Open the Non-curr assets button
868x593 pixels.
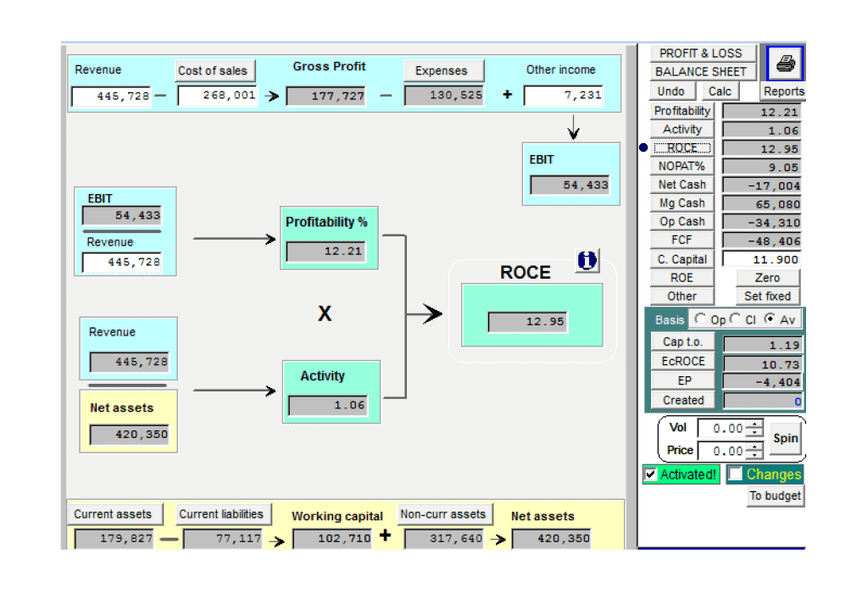point(442,514)
